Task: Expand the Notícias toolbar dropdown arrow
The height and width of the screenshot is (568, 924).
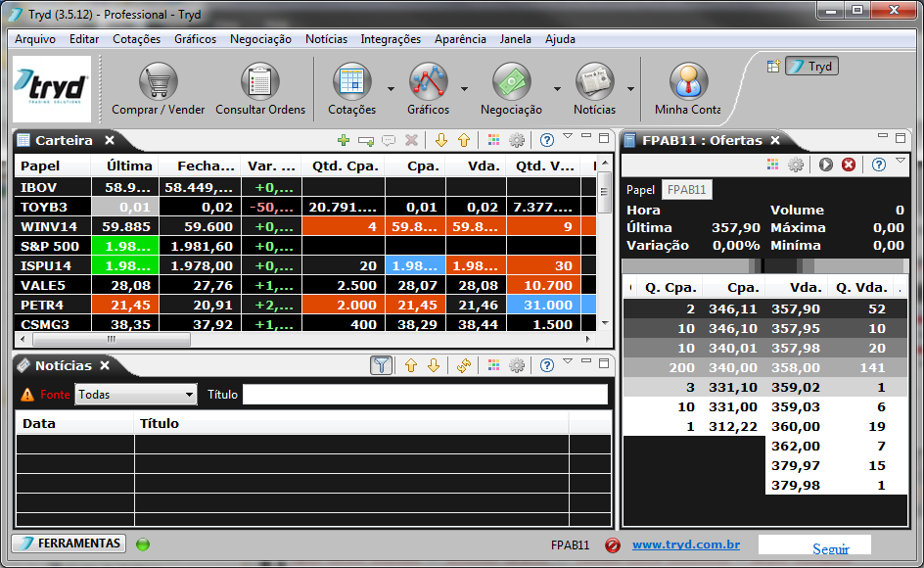Action: pyautogui.click(x=630, y=89)
